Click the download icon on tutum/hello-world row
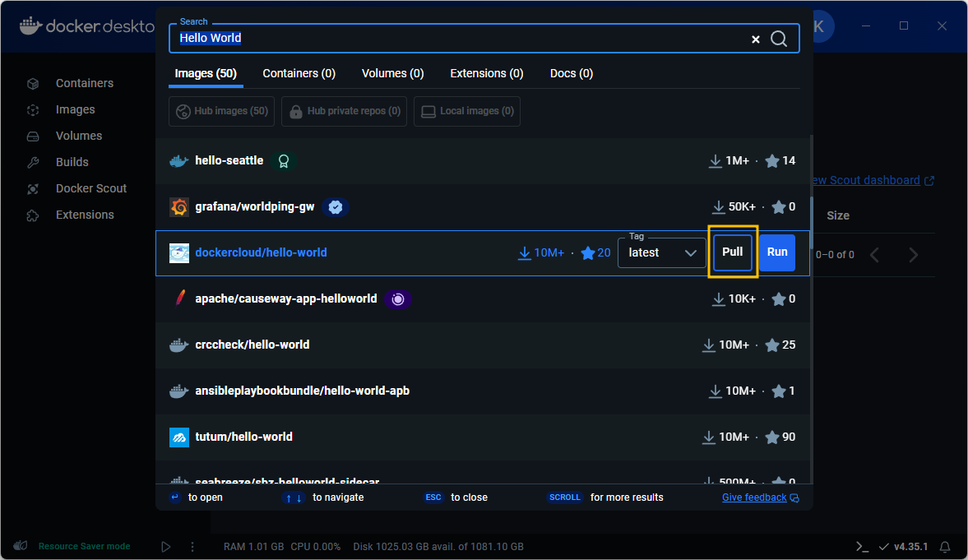The height and width of the screenshot is (560, 968). [x=709, y=437]
